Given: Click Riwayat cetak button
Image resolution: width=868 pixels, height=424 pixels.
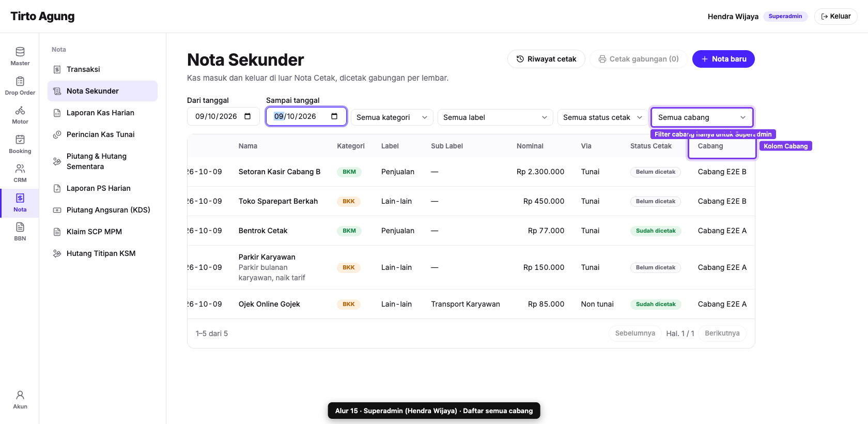Looking at the screenshot, I should pyautogui.click(x=546, y=59).
